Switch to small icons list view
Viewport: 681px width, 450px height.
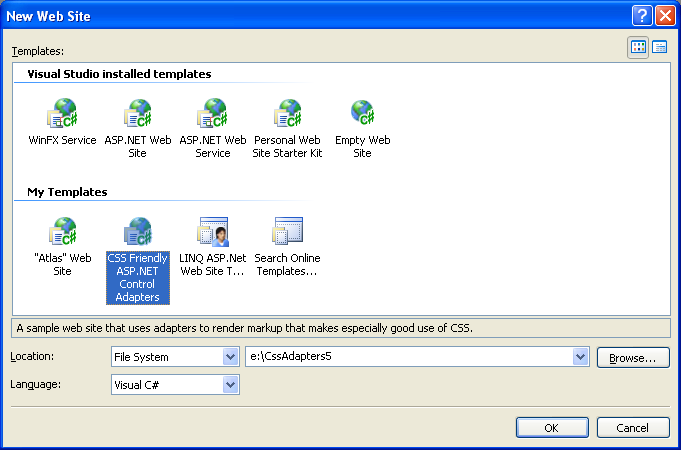click(660, 47)
